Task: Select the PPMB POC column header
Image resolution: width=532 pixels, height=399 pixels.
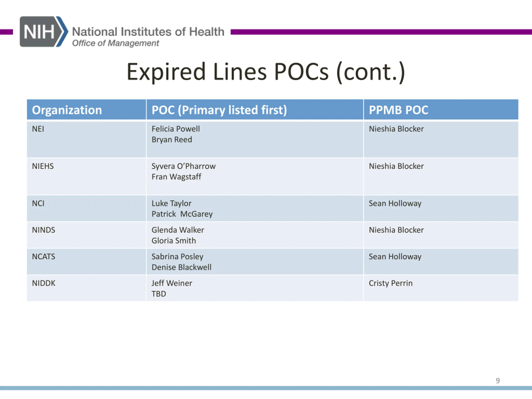Action: (398, 110)
